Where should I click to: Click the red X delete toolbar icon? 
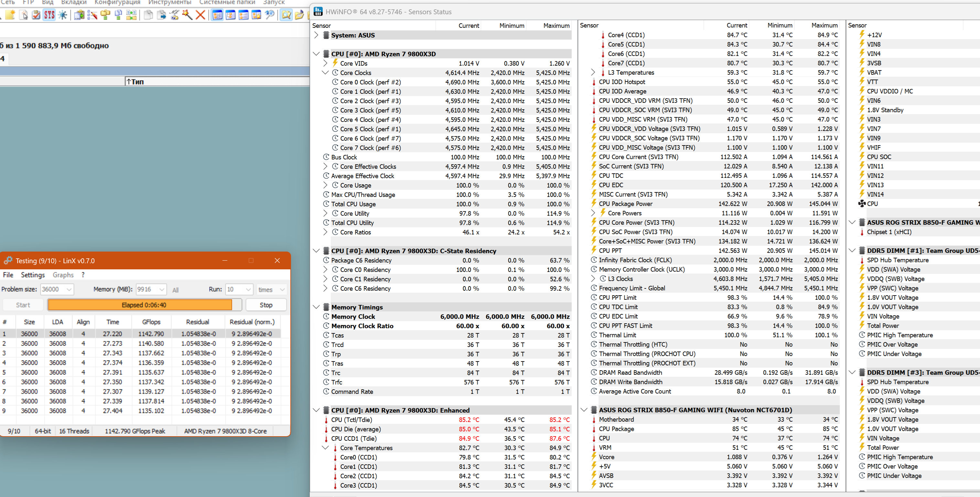click(200, 15)
